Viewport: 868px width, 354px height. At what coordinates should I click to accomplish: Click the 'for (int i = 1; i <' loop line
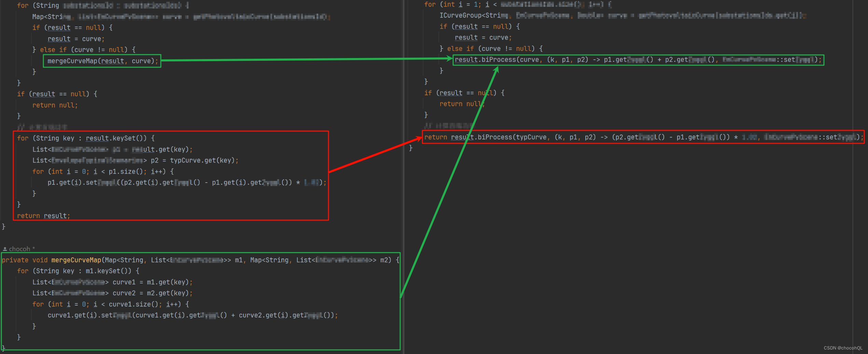518,4
